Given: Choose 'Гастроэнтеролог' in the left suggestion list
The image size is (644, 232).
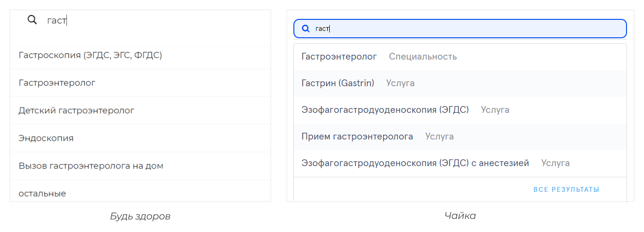Looking at the screenshot, I should click(57, 83).
